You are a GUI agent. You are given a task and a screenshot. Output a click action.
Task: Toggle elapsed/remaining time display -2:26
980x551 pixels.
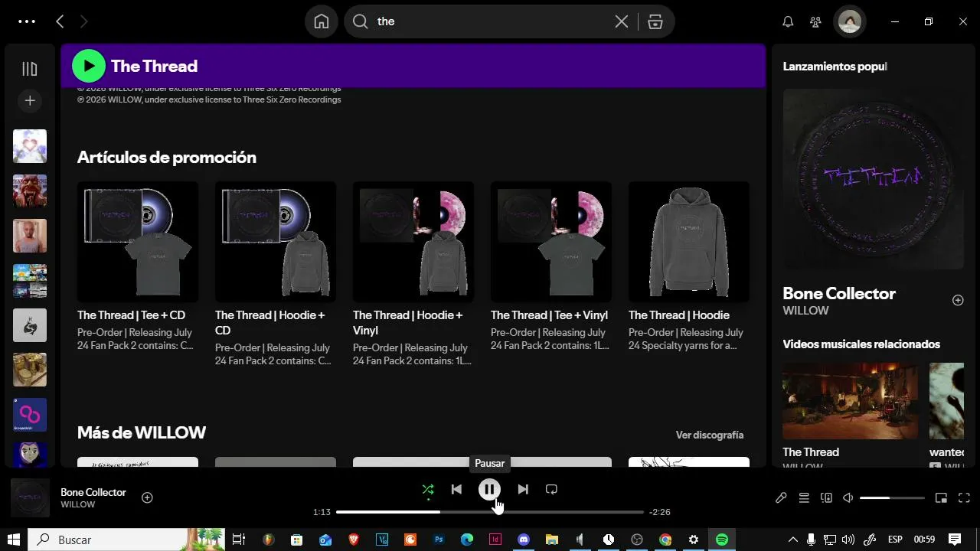point(660,512)
